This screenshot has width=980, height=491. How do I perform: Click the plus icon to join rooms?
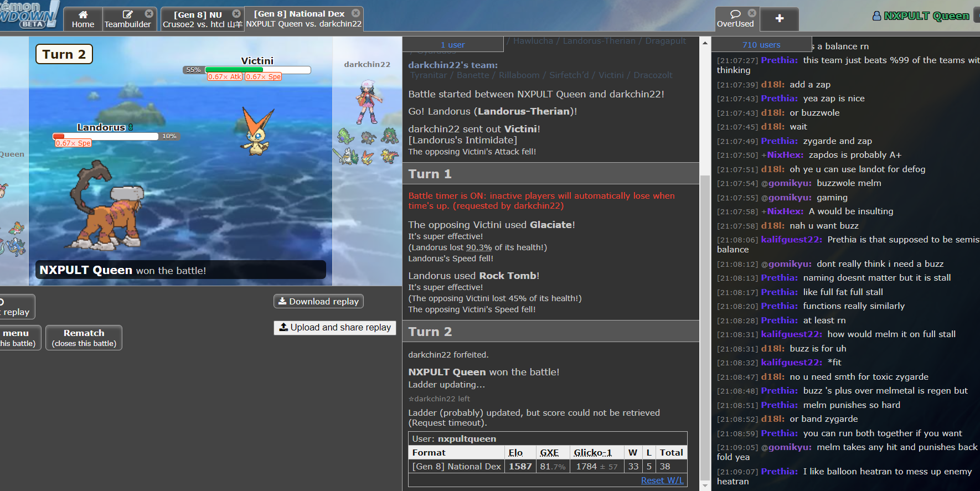click(x=779, y=19)
